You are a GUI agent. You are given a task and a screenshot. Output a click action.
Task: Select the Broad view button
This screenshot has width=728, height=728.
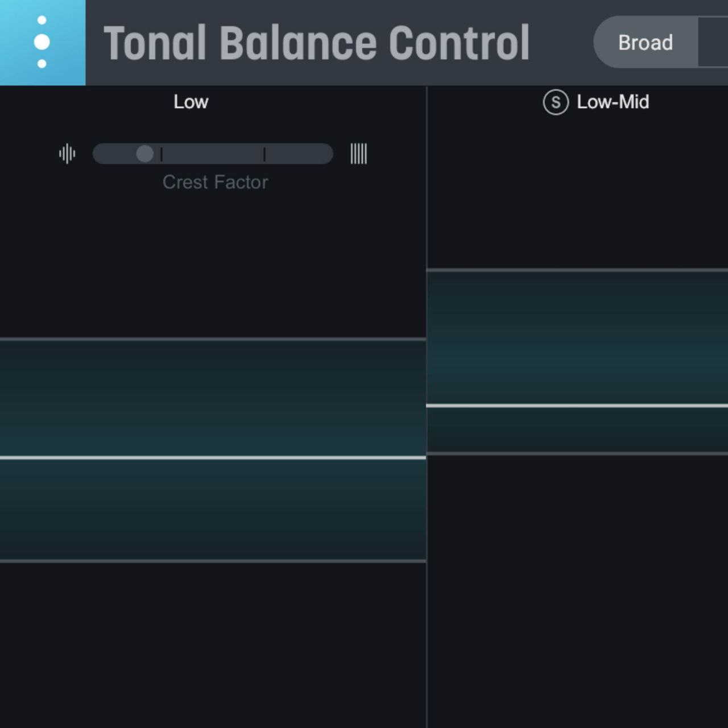click(x=646, y=42)
